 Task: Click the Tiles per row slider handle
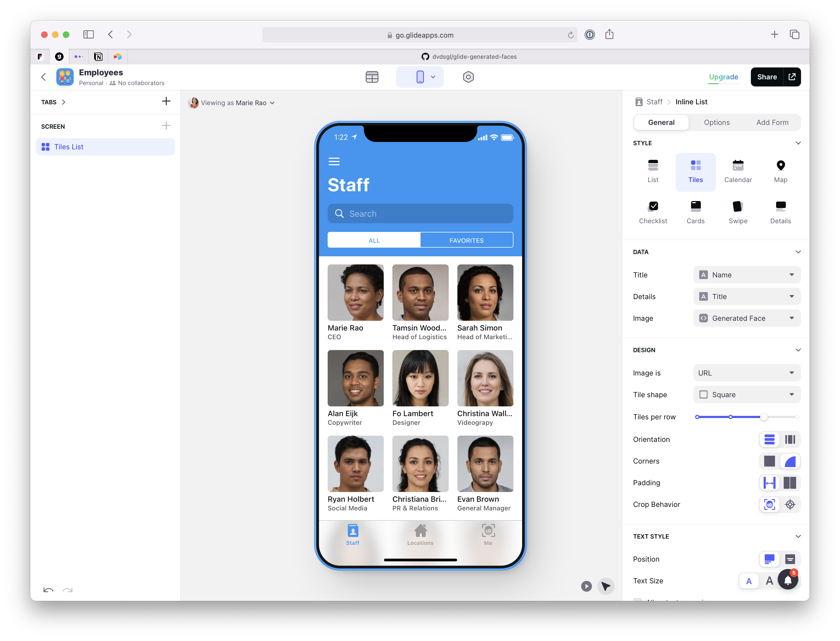[x=763, y=417]
